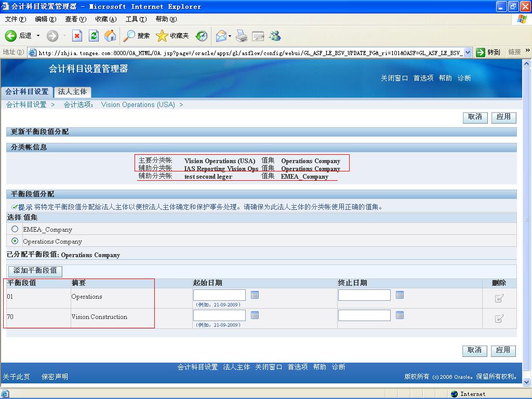
Task: Open start-date calendar for row 70 Vision Construction
Action: click(x=255, y=315)
